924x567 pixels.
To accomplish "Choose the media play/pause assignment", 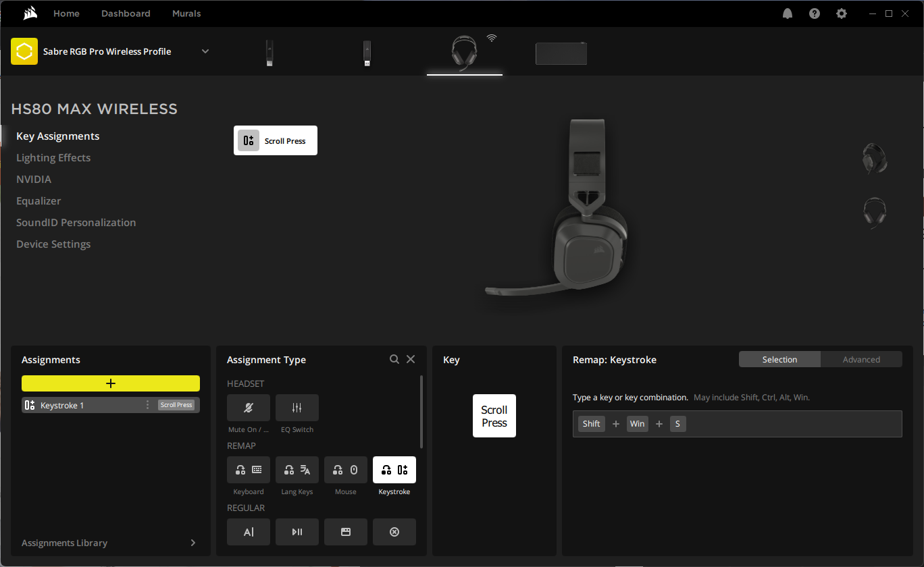I will (x=297, y=532).
